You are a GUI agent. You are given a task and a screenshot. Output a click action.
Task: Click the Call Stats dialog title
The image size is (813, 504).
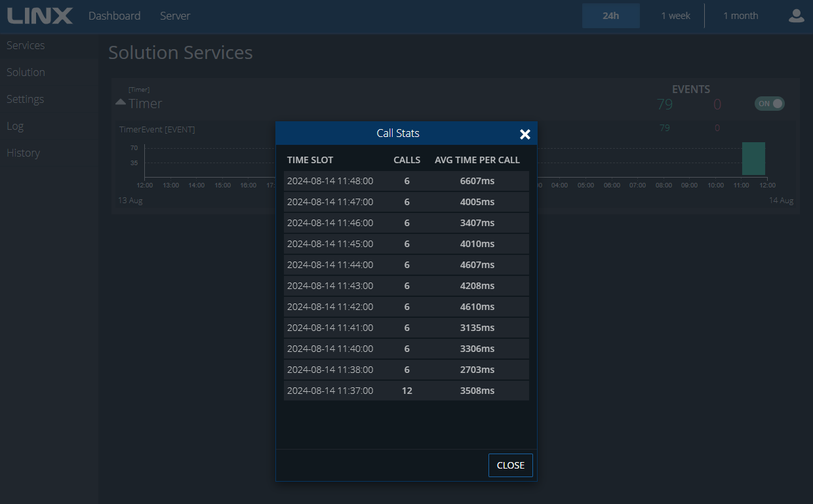[398, 133]
